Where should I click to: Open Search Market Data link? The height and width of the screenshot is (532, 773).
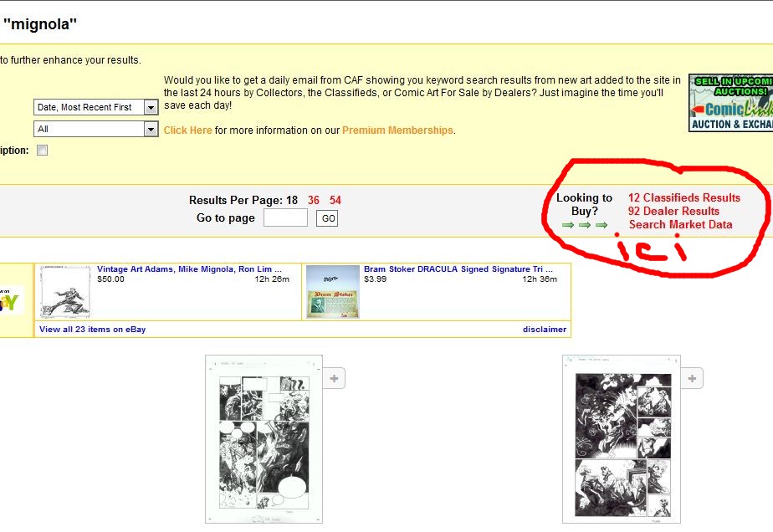coord(680,225)
